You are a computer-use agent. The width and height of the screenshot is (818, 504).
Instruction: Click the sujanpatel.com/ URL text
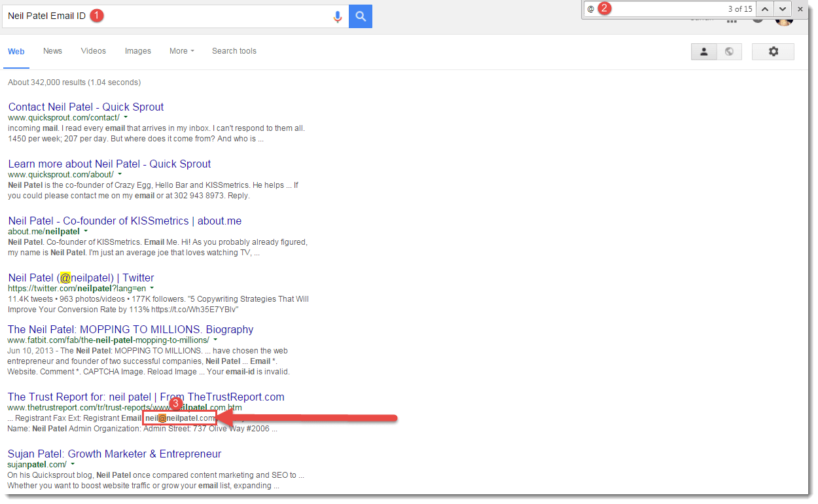(37, 465)
